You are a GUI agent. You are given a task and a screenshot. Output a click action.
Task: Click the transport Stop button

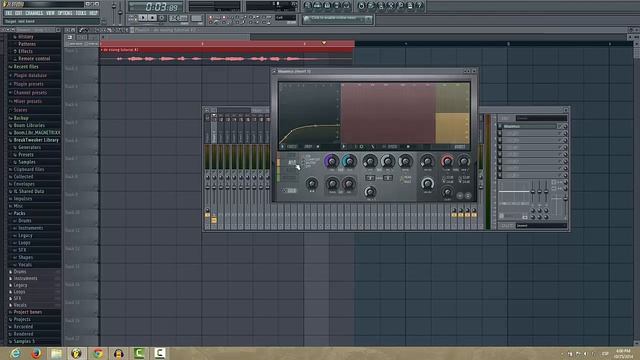pyautogui.click(x=152, y=18)
